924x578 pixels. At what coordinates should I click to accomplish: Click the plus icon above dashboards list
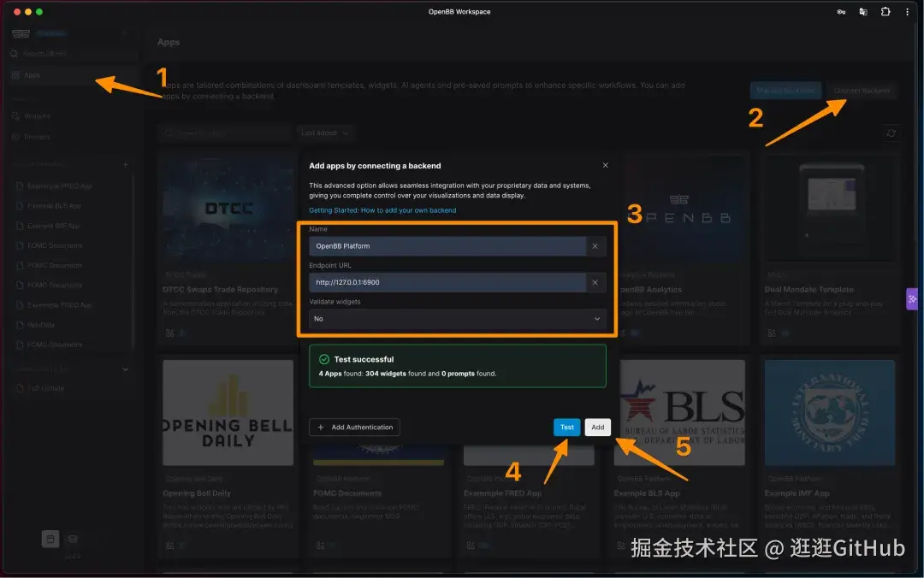click(x=125, y=164)
